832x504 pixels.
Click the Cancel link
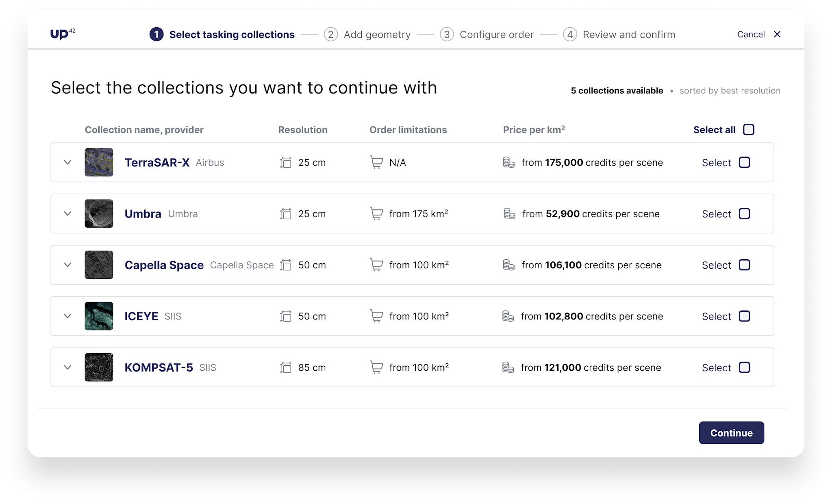click(x=751, y=35)
